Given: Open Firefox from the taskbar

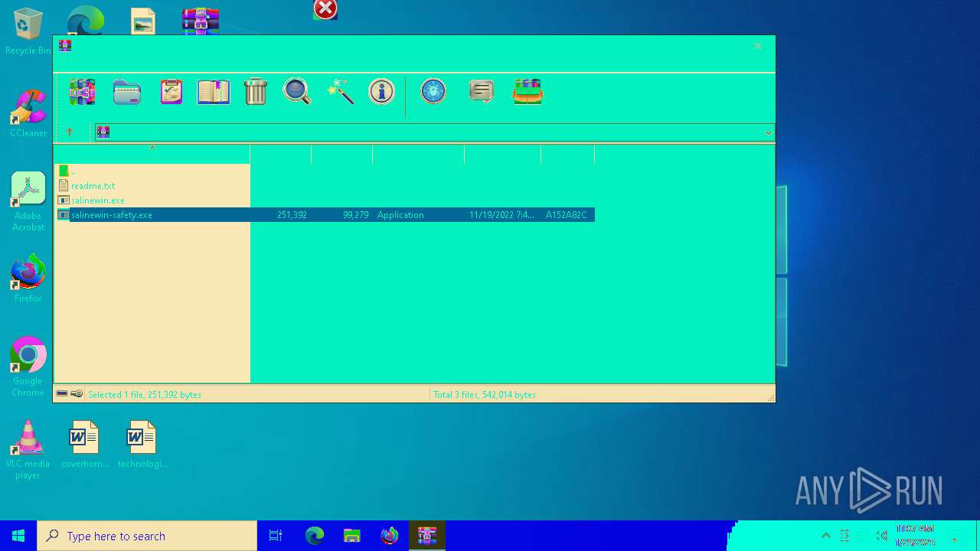Looking at the screenshot, I should (390, 536).
